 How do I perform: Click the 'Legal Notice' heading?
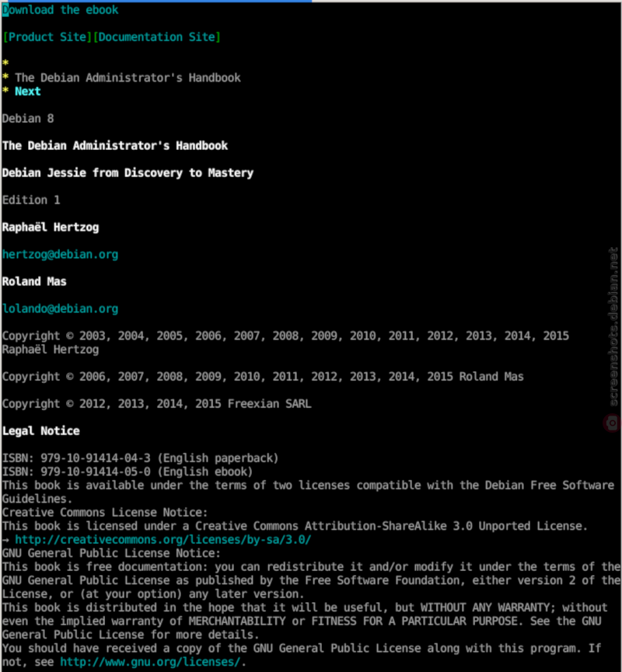click(x=40, y=430)
